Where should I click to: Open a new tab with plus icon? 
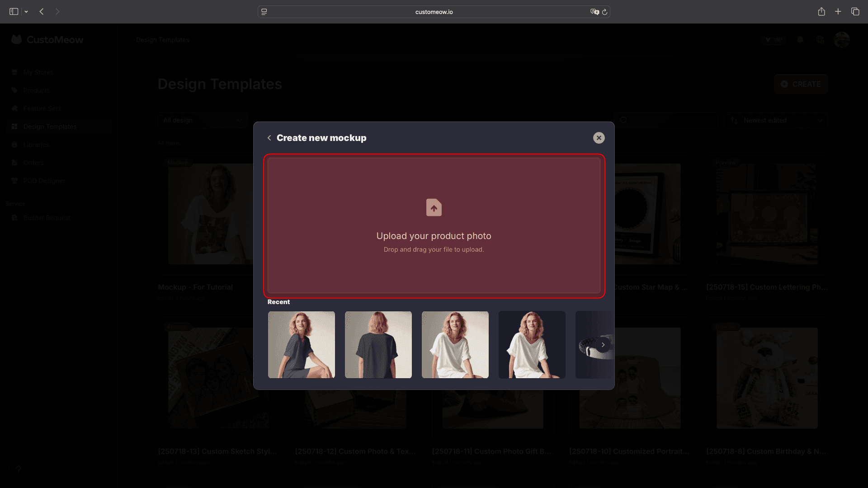point(838,12)
